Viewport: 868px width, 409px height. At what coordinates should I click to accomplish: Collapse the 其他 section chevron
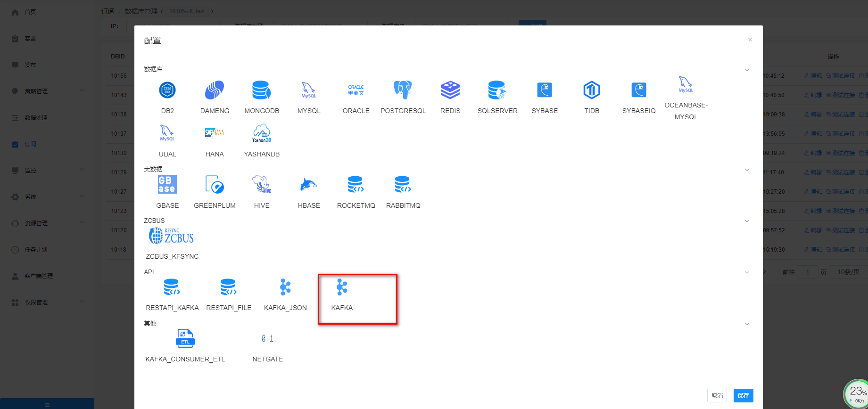(747, 324)
